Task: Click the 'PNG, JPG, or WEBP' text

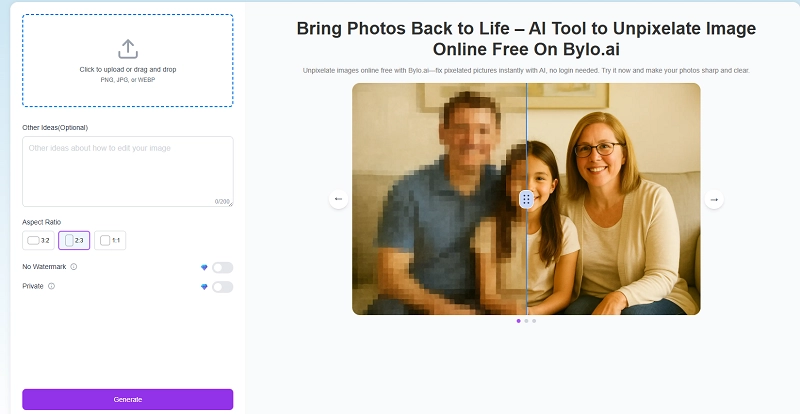Action: point(128,80)
